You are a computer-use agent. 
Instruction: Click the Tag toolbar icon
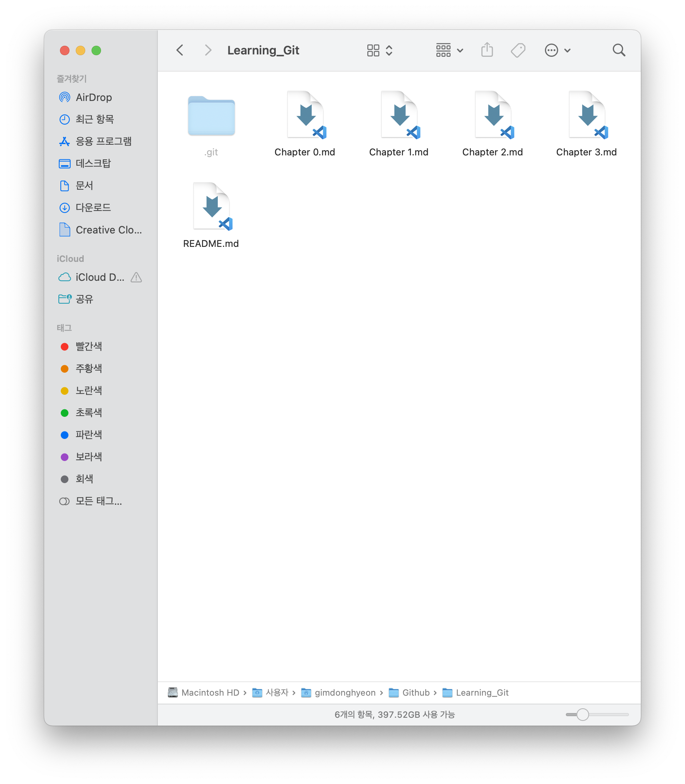(x=518, y=50)
